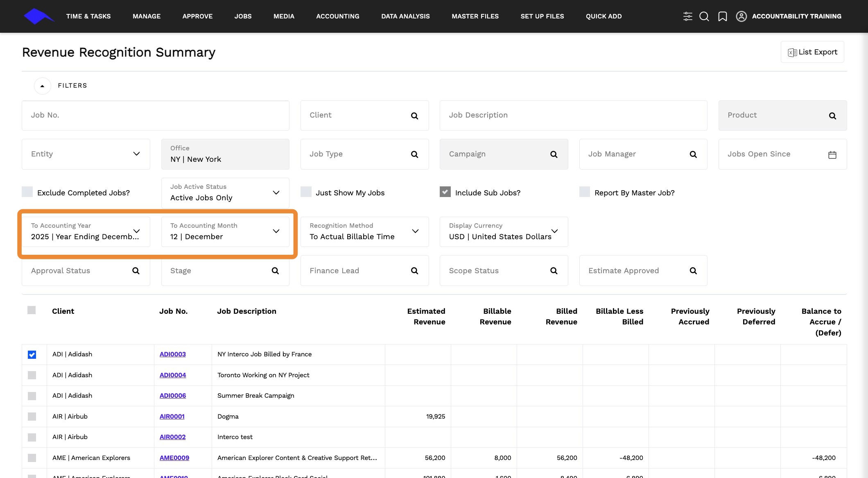Viewport: 868px width, 478px height.
Task: Open the Office NY New York field
Action: point(225,154)
